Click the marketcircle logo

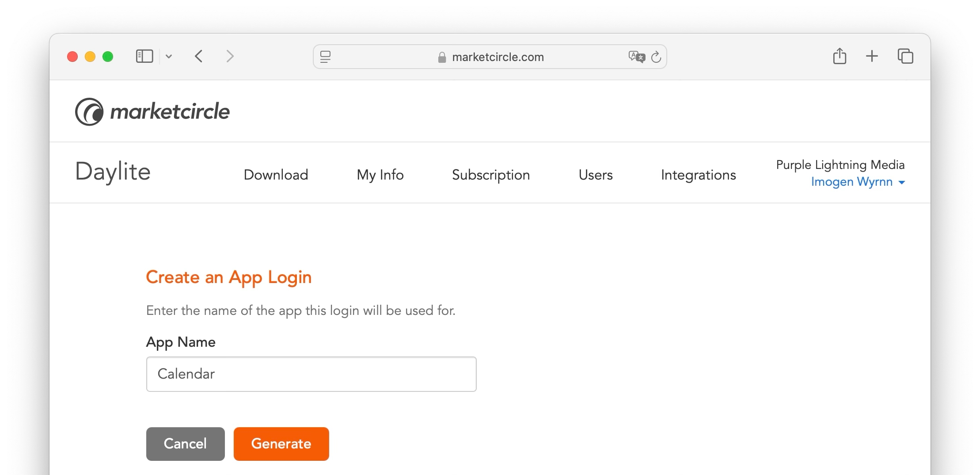[x=152, y=111]
